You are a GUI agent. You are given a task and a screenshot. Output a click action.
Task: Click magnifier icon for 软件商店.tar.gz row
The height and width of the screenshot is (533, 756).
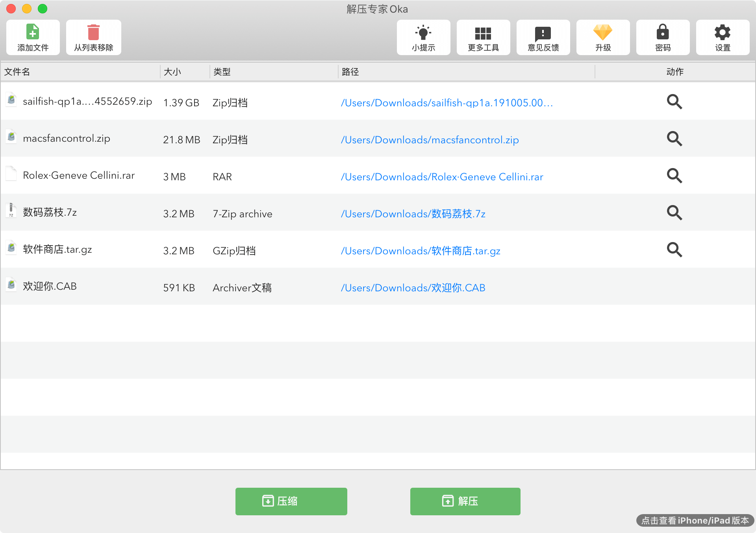tap(674, 250)
